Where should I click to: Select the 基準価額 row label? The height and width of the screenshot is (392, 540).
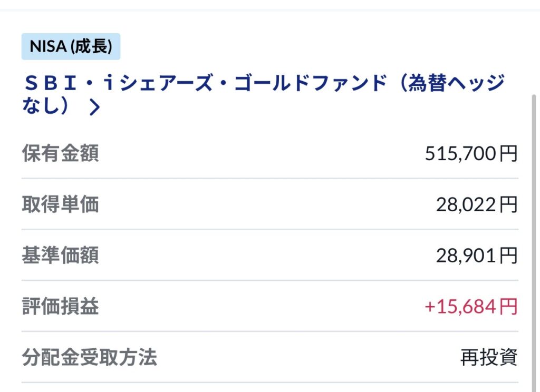pos(60,256)
